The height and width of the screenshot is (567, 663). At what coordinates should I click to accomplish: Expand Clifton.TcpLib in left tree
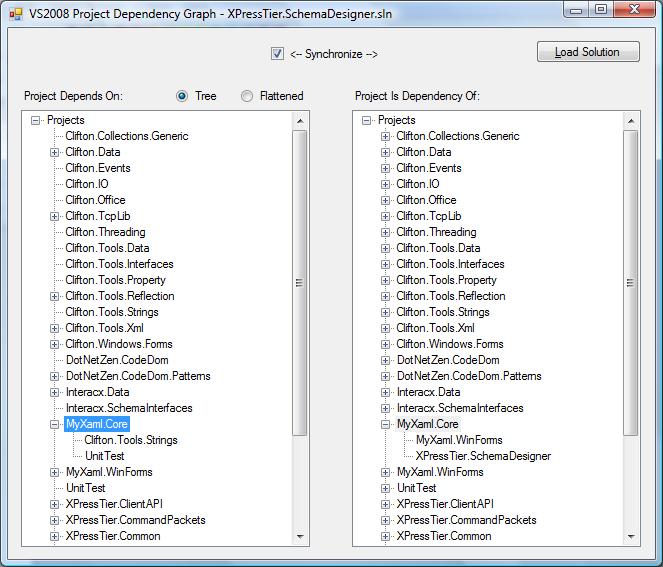[55, 216]
